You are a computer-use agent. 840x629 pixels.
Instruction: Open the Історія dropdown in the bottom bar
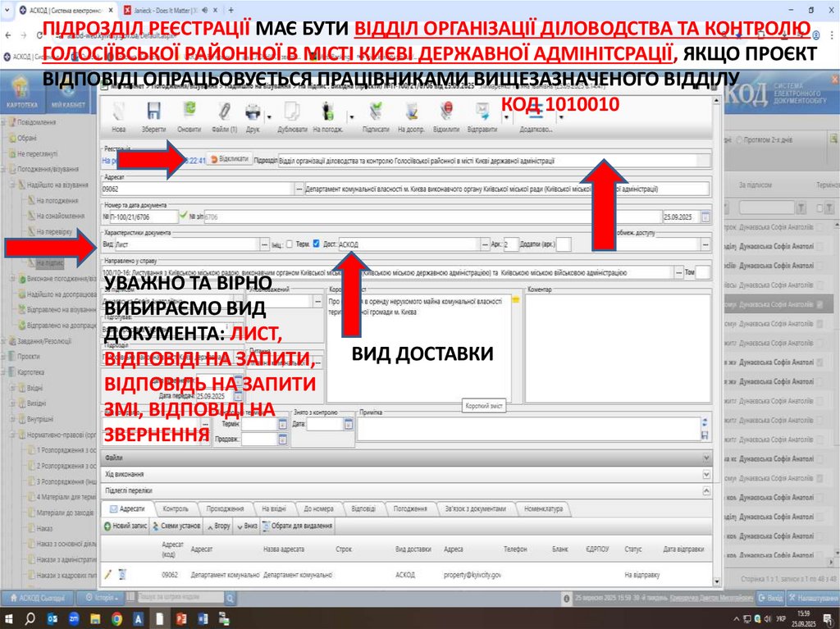click(101, 597)
